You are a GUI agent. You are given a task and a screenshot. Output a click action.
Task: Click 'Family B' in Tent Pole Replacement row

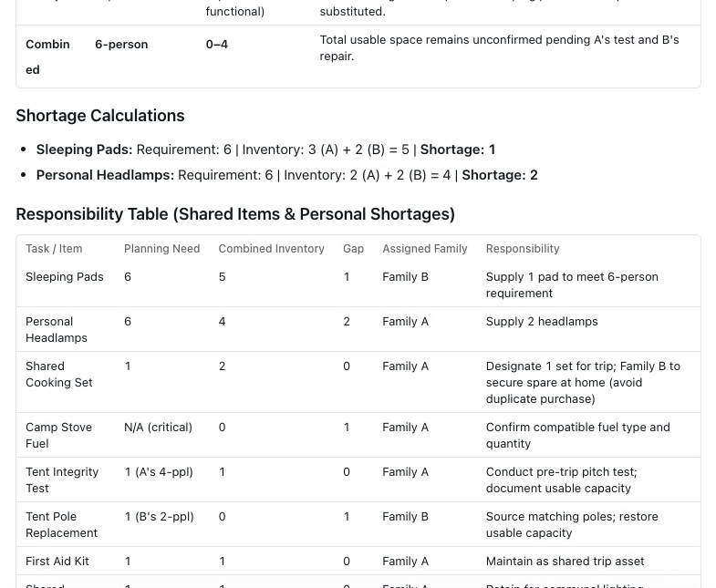click(405, 517)
